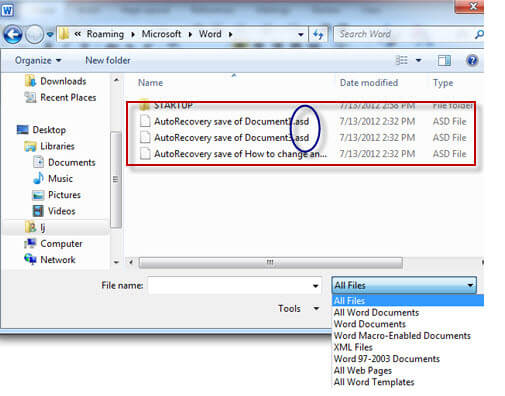
Task: Select Recent Places in navigation pane
Action: pyautogui.click(x=68, y=97)
